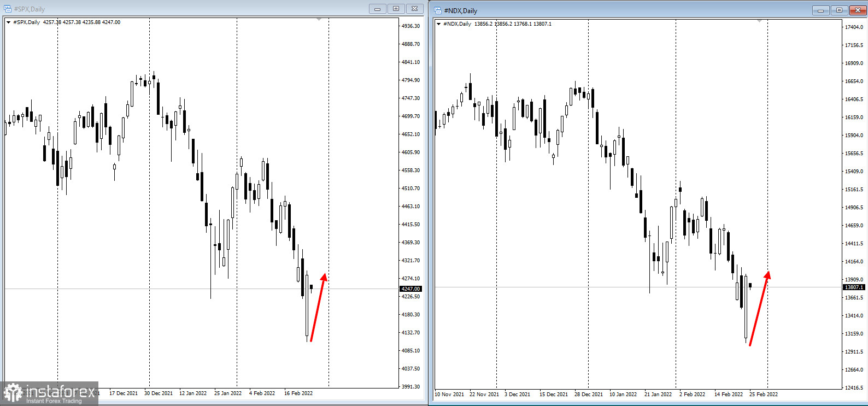Click the 13414.0 price level on NDX axis

(x=854, y=316)
